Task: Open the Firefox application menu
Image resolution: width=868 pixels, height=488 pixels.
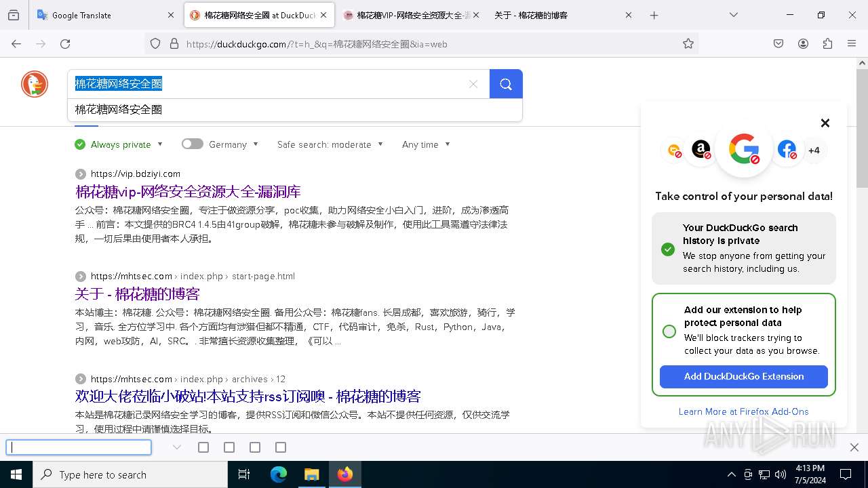Action: (852, 43)
